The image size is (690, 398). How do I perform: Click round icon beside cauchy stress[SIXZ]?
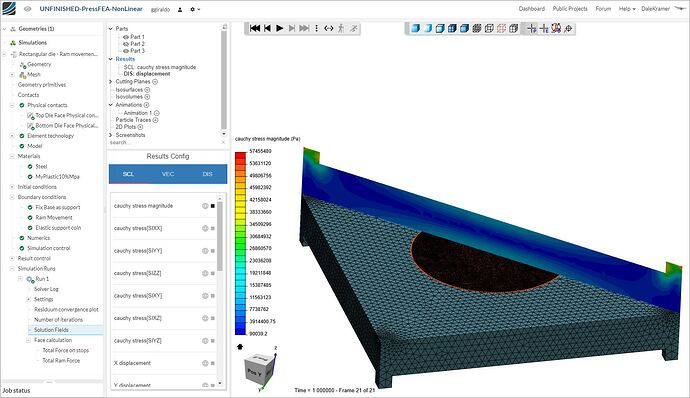tap(205, 318)
